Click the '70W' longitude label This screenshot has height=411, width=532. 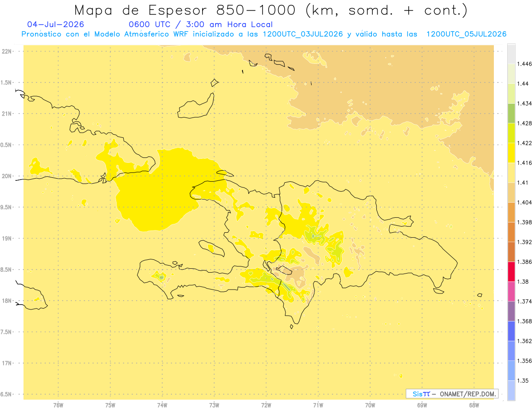pyautogui.click(x=370, y=405)
